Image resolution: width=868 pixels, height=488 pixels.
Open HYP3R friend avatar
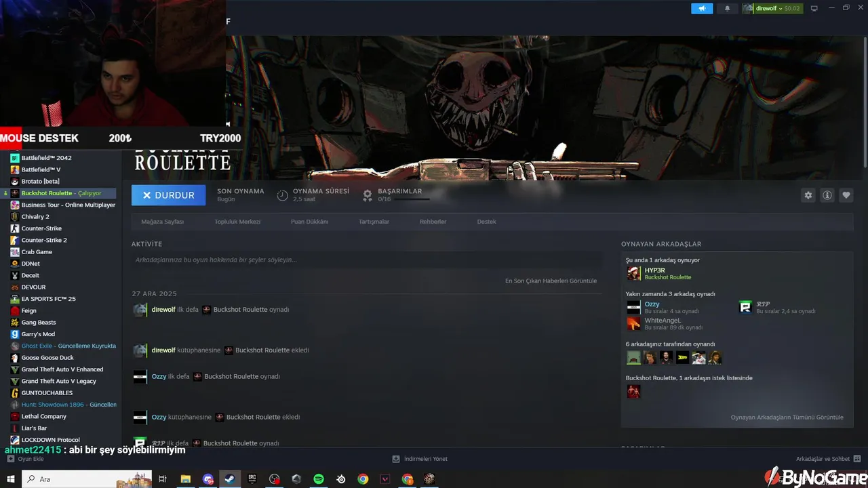[x=633, y=273]
